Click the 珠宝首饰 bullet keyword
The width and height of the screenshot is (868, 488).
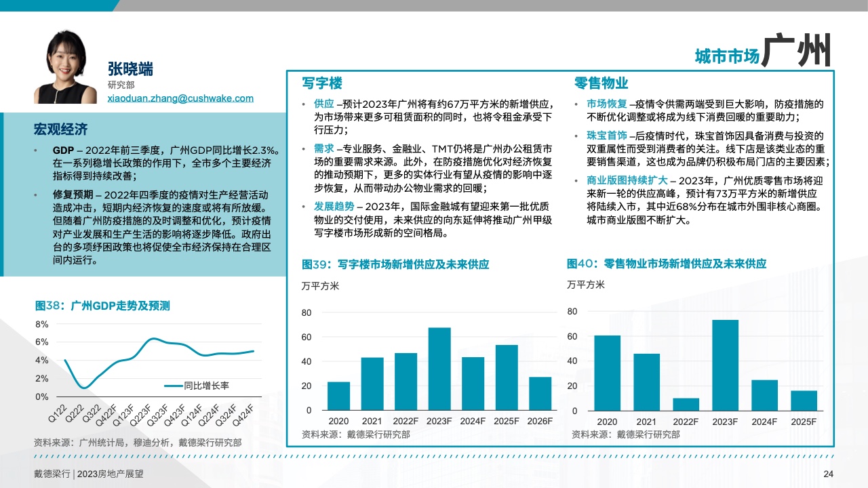click(606, 136)
